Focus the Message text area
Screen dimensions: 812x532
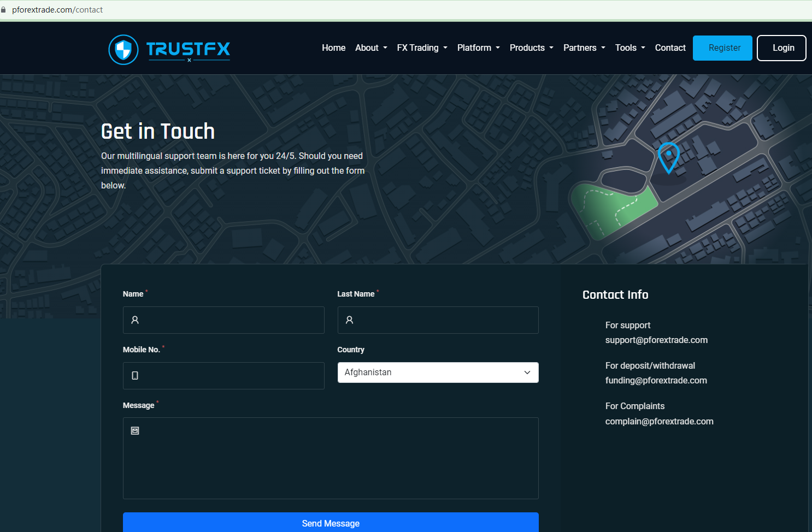click(331, 458)
